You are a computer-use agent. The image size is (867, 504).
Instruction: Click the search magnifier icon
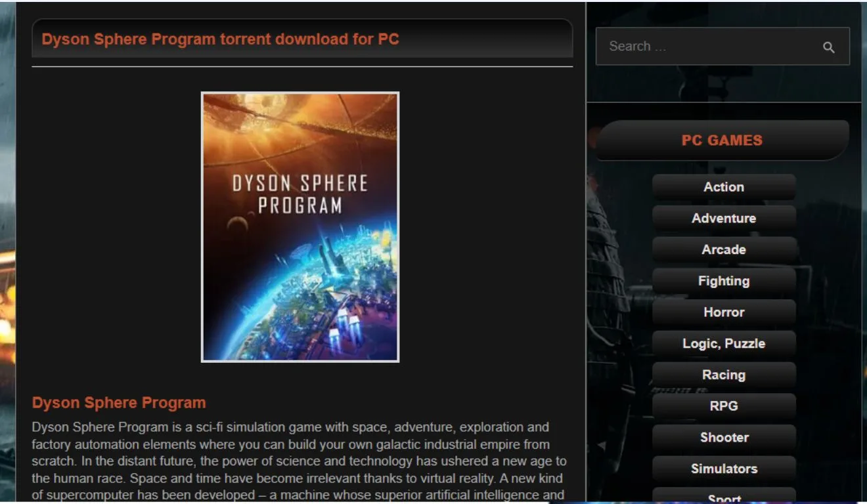pyautogui.click(x=828, y=47)
